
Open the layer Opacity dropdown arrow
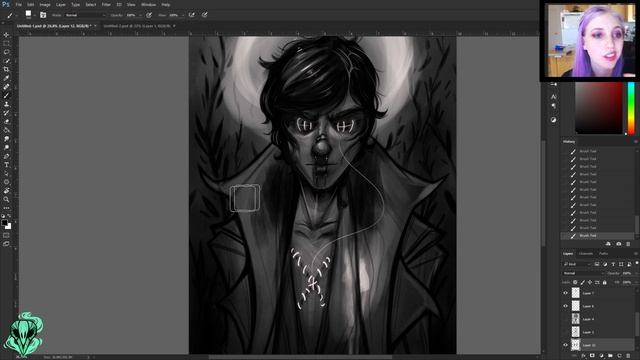[x=636, y=273]
